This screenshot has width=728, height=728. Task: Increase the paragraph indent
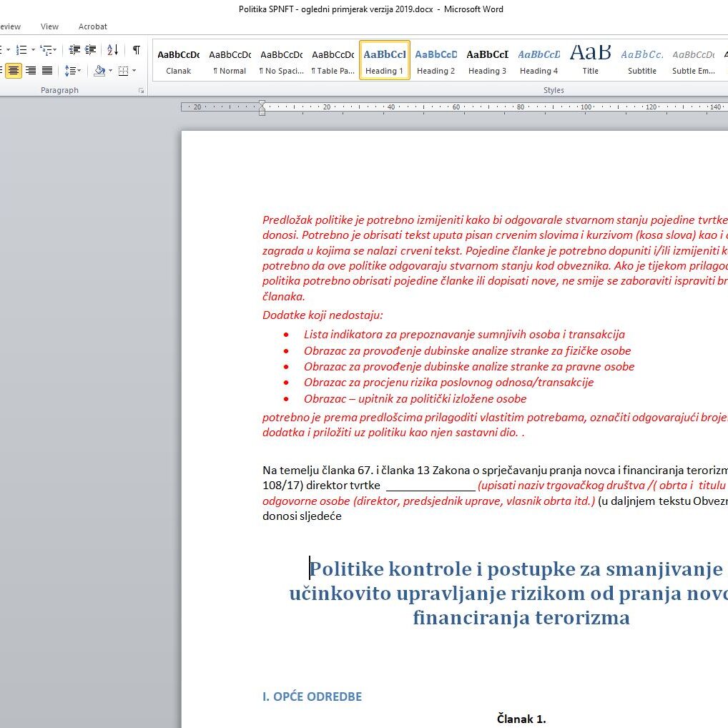[91, 50]
